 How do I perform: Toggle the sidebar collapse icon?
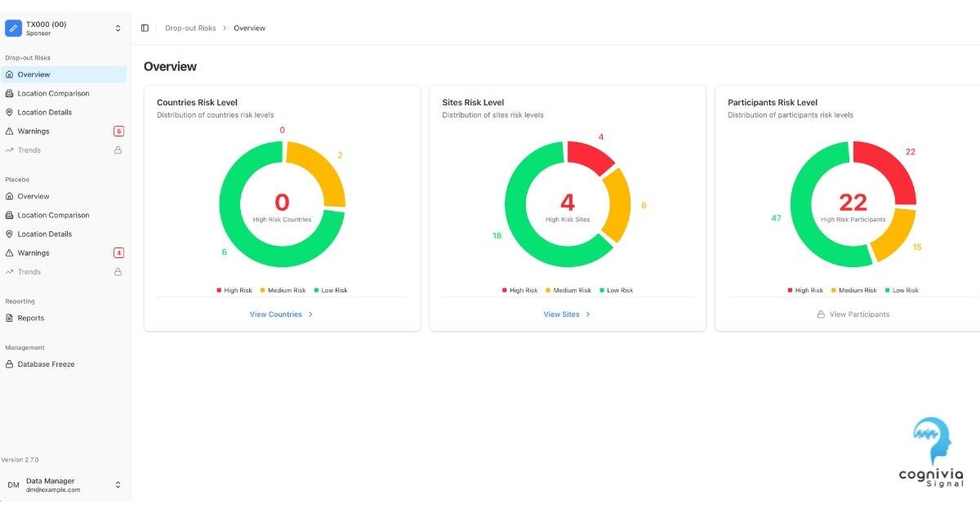(x=145, y=28)
